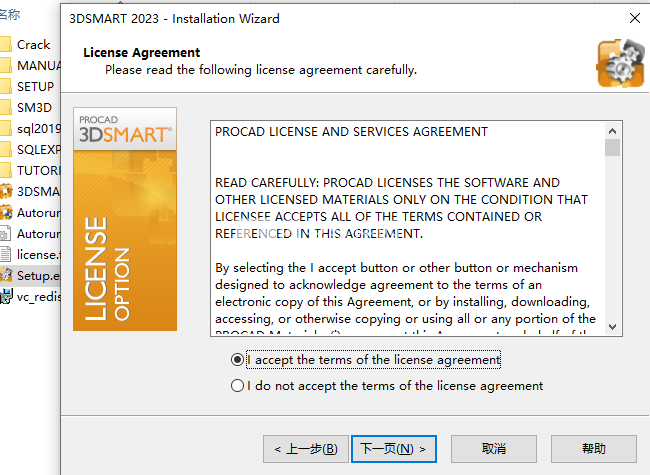The width and height of the screenshot is (650, 475).
Task: Select the Autorun application icon
Action: click(6, 213)
